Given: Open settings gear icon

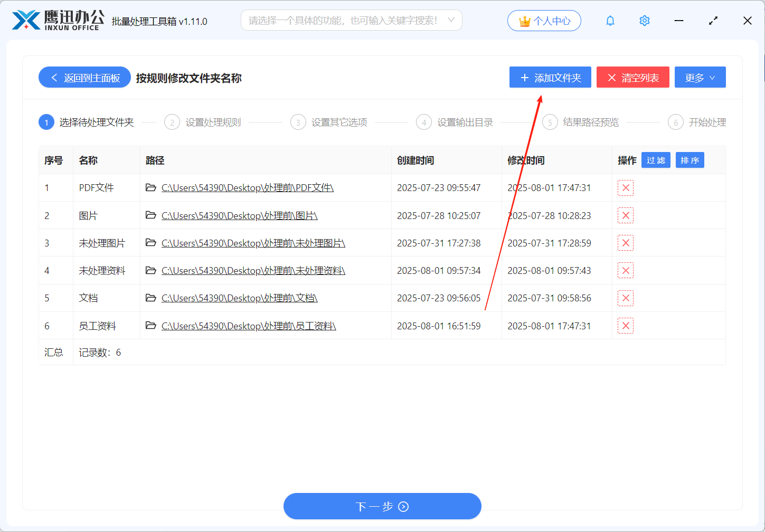Looking at the screenshot, I should (x=645, y=21).
